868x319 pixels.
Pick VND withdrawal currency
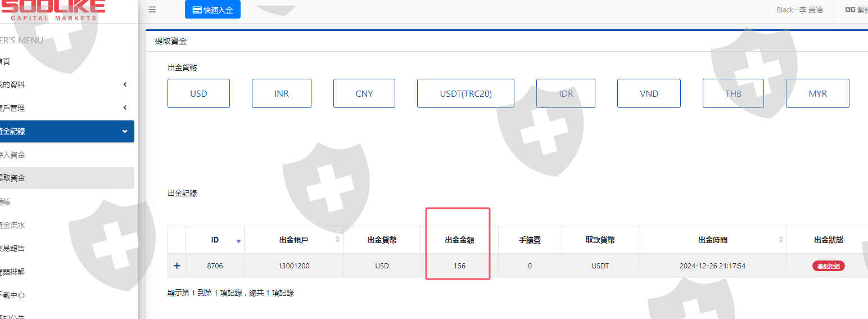[x=649, y=93]
